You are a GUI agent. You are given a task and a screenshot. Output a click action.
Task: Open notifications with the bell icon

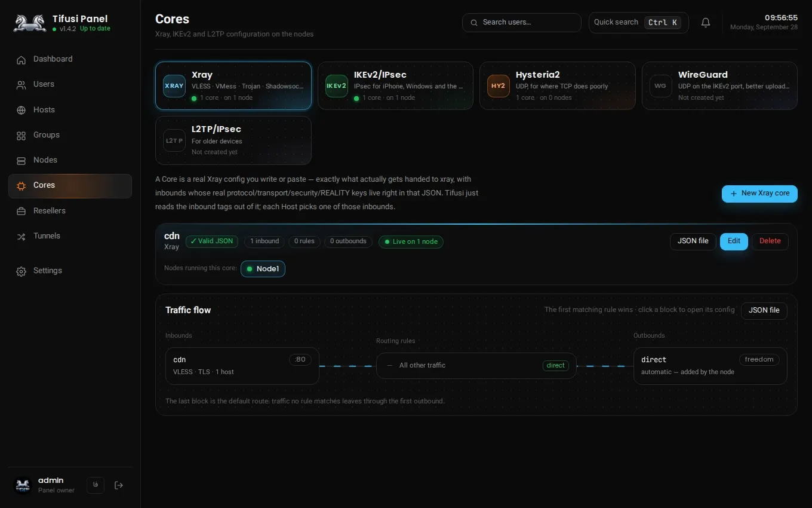pos(706,23)
